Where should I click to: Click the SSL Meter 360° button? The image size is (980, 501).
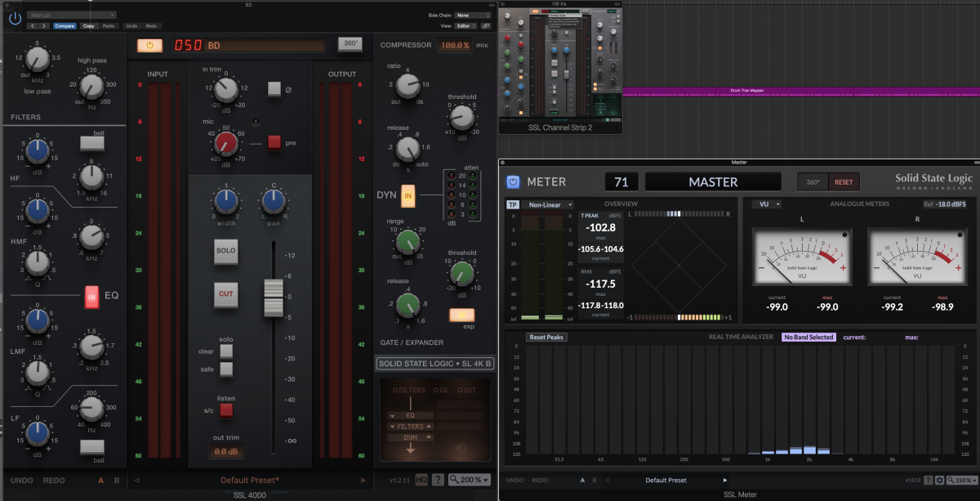coord(813,181)
